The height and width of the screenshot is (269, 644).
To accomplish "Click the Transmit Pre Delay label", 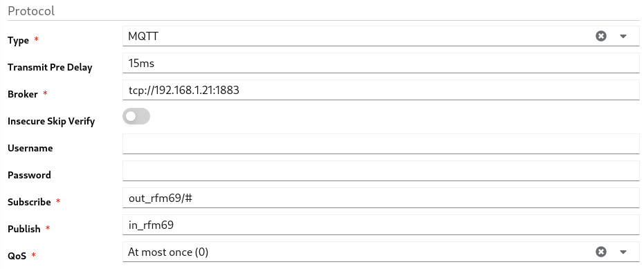I will [50, 67].
